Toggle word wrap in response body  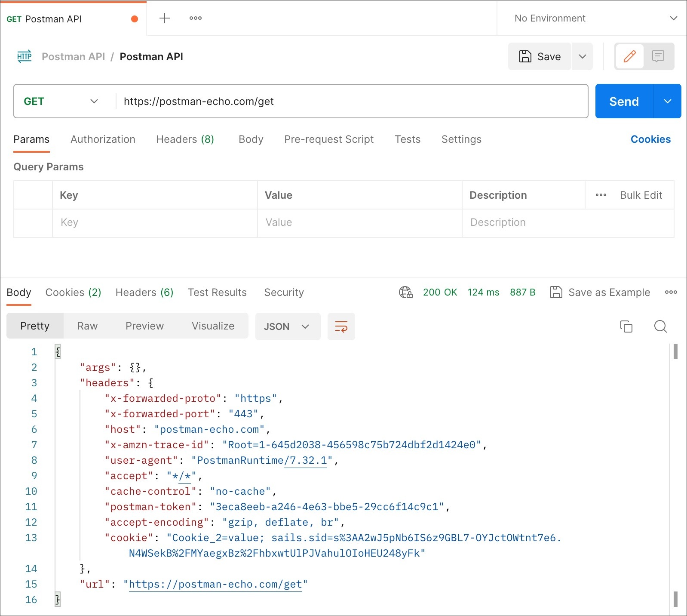[x=341, y=326]
